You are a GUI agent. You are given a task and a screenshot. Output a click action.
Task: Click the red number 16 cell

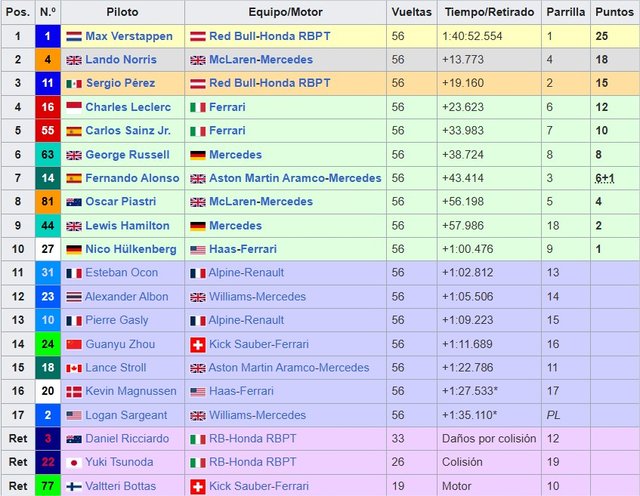pyautogui.click(x=48, y=107)
